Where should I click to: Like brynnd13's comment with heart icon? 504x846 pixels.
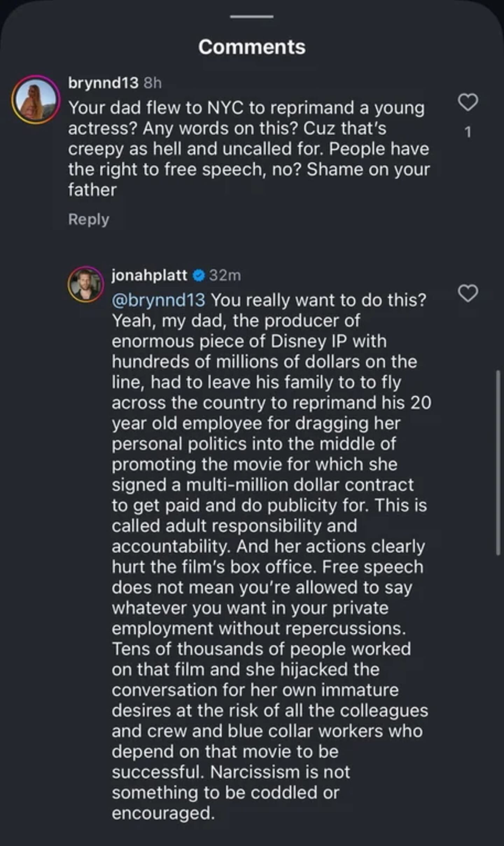pos(468,102)
